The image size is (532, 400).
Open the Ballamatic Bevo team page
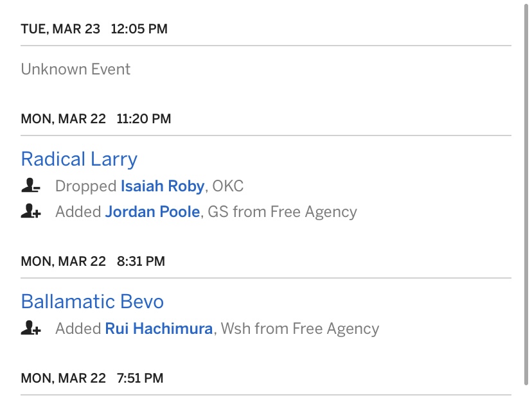92,302
